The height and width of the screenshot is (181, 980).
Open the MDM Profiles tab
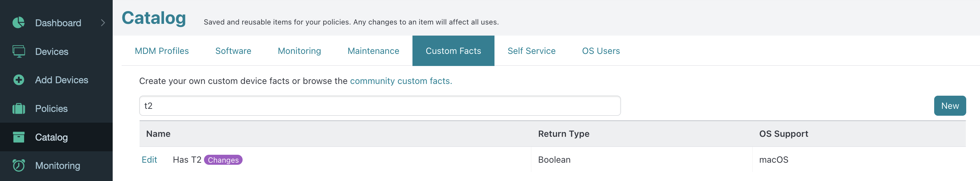tap(162, 51)
